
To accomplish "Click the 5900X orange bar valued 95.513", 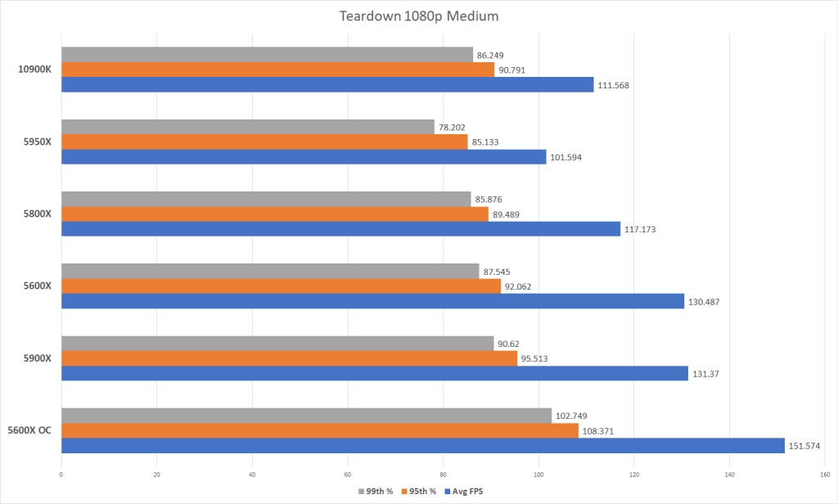I will pos(289,358).
